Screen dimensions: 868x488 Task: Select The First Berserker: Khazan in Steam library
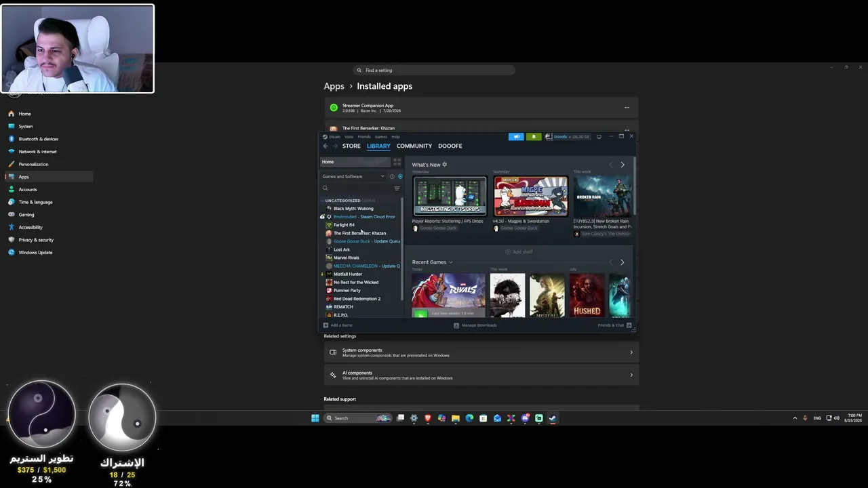359,233
